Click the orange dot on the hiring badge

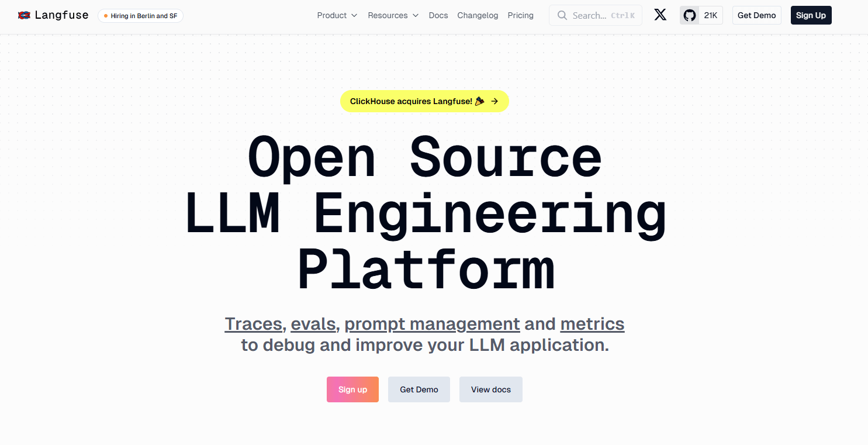pos(106,16)
